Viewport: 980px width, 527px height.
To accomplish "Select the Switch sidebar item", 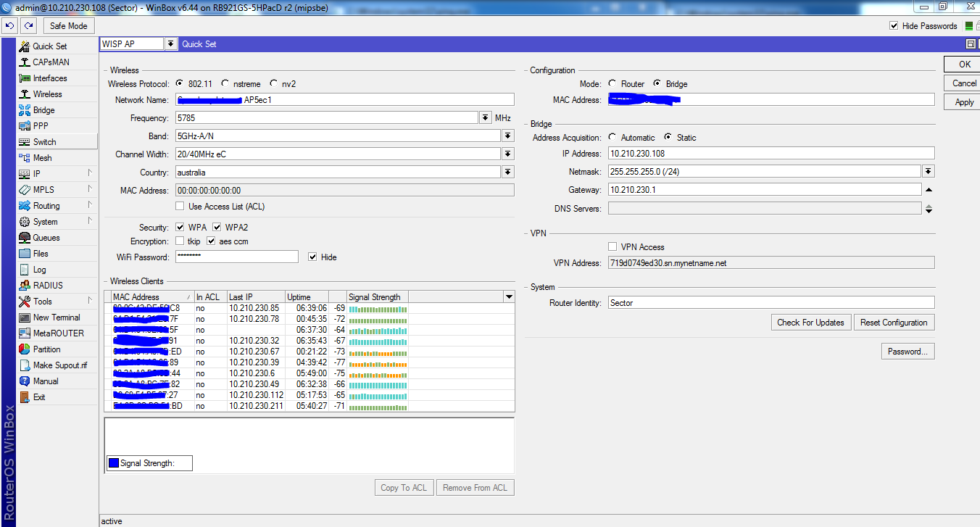I will coord(57,142).
